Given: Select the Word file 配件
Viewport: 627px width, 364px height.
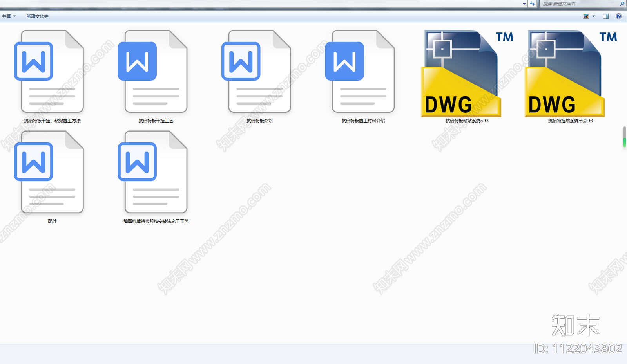Looking at the screenshot, I should pos(49,172).
